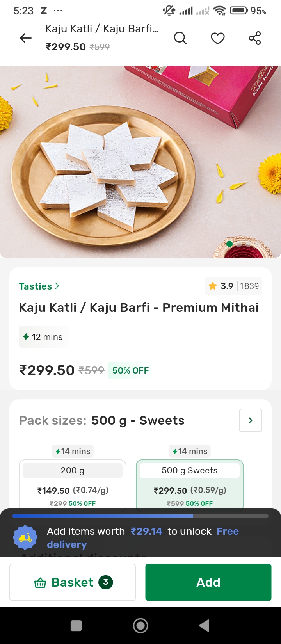Expand pack sizes with chevron button
Viewport: 281px width, 644px height.
tap(250, 420)
